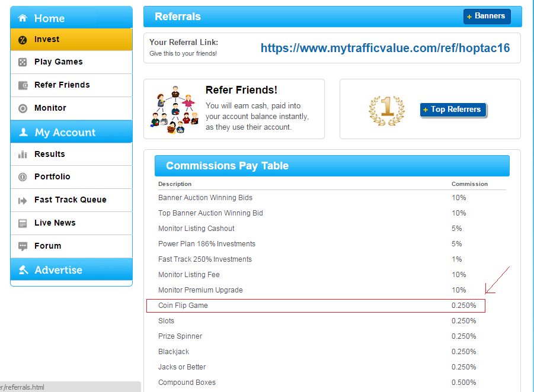Open Play Games from sidebar

72,62
